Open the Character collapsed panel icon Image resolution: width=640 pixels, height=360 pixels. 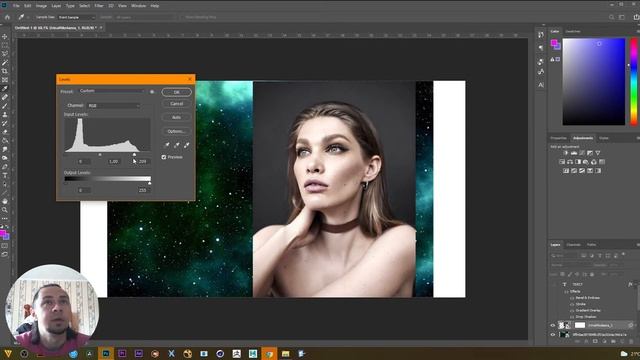[541, 85]
